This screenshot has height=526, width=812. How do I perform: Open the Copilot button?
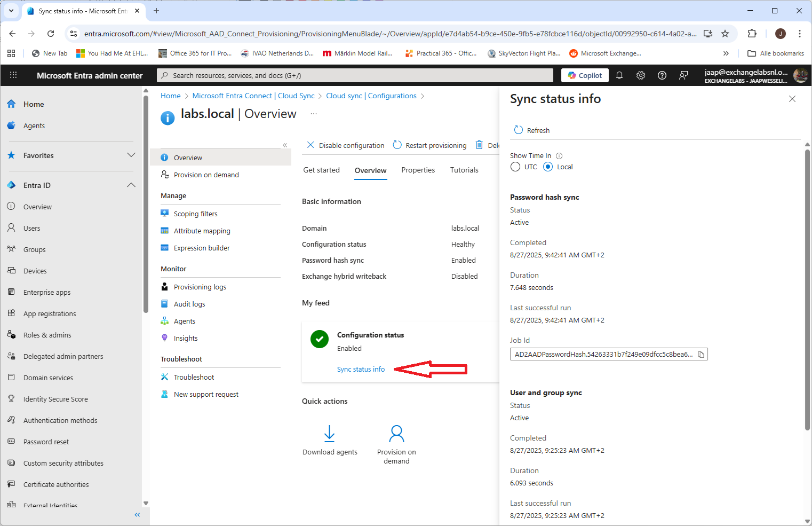click(x=585, y=75)
